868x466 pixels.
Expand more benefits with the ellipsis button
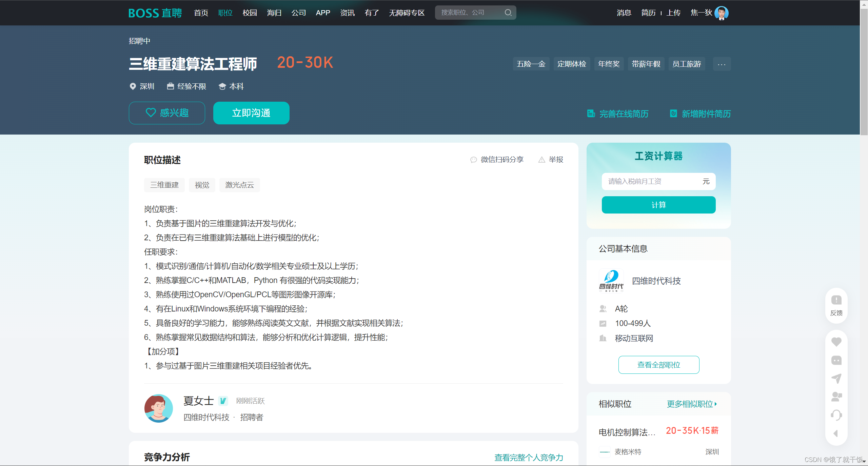click(x=722, y=64)
